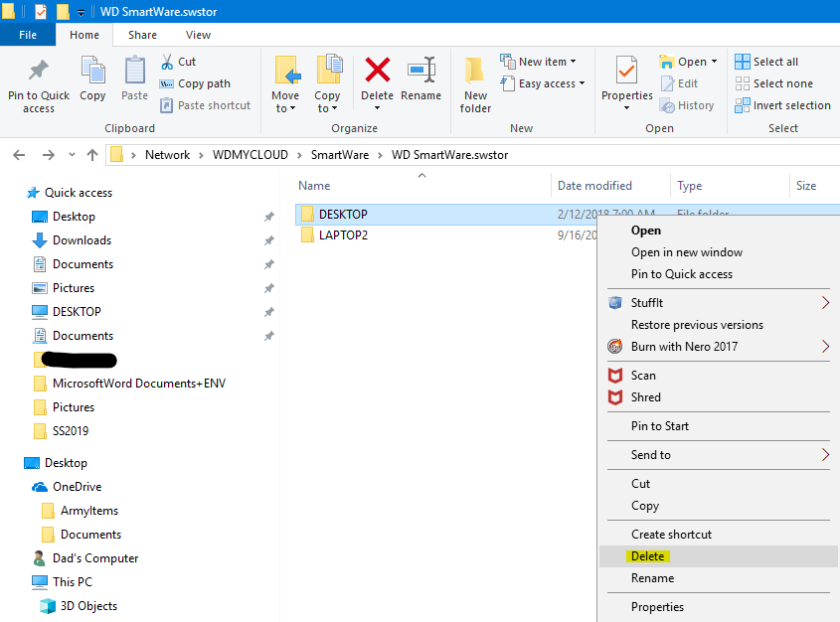Click the red X Delete ribbon icon
The width and height of the screenshot is (840, 622).
coord(377,71)
